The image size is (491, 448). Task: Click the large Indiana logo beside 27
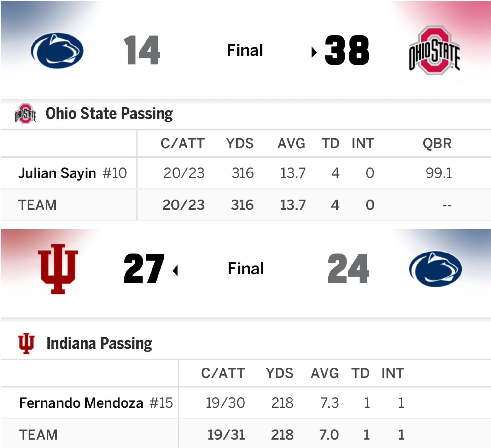coord(58,269)
